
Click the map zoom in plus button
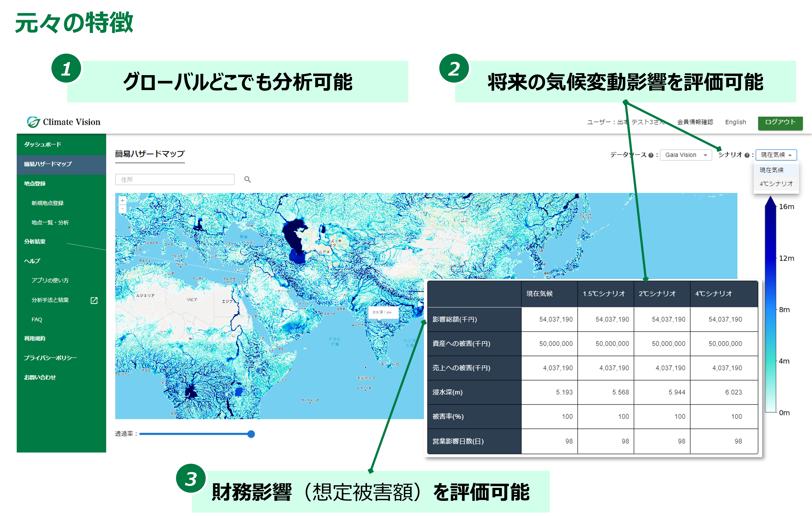(122, 200)
